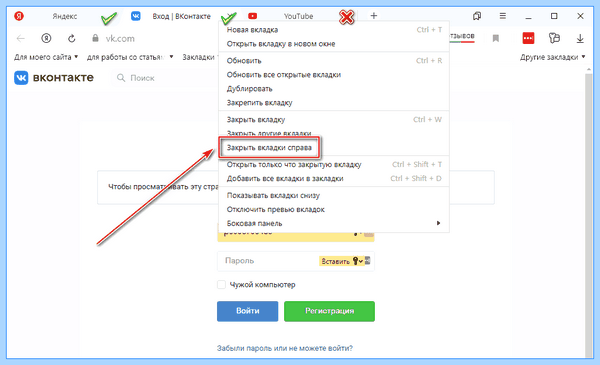Expand Боковая панель submenu
The image size is (600, 365).
[x=334, y=223]
